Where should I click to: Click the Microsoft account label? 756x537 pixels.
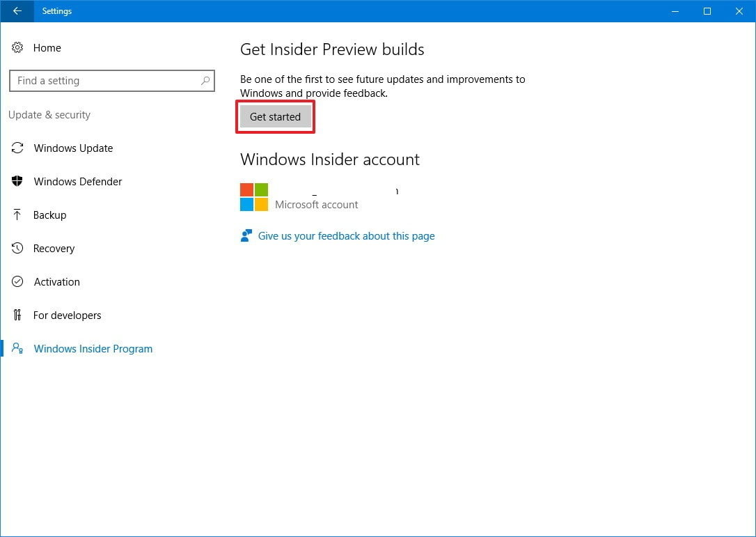point(317,205)
